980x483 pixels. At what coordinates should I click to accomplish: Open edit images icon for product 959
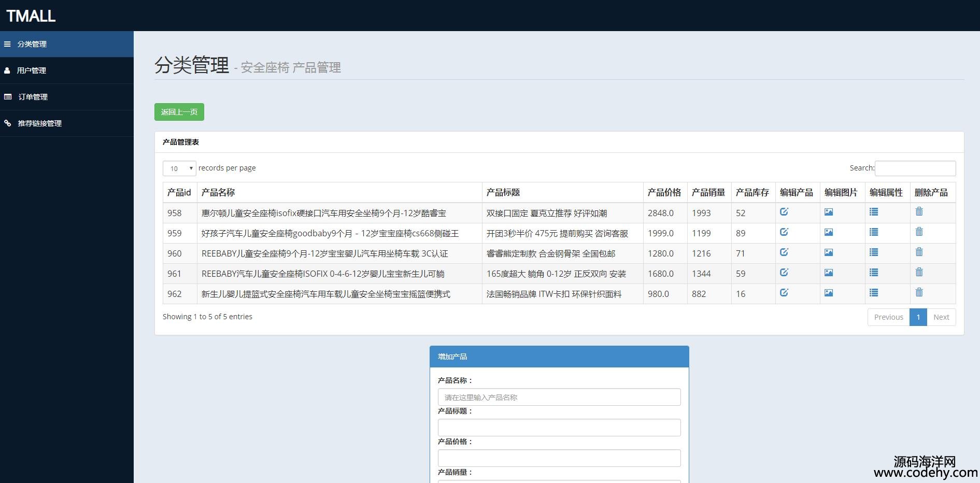coord(829,232)
